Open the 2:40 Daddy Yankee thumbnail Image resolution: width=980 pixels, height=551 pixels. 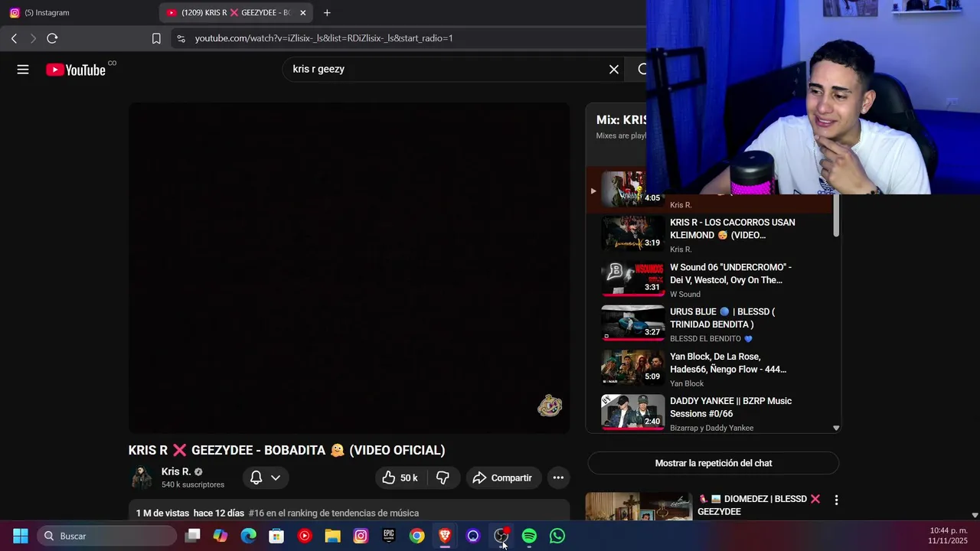pyautogui.click(x=632, y=412)
